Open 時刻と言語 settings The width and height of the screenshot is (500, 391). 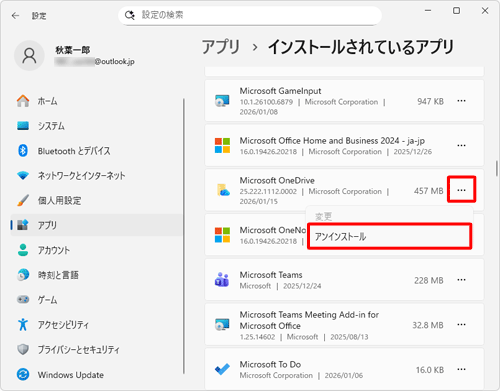point(97,275)
